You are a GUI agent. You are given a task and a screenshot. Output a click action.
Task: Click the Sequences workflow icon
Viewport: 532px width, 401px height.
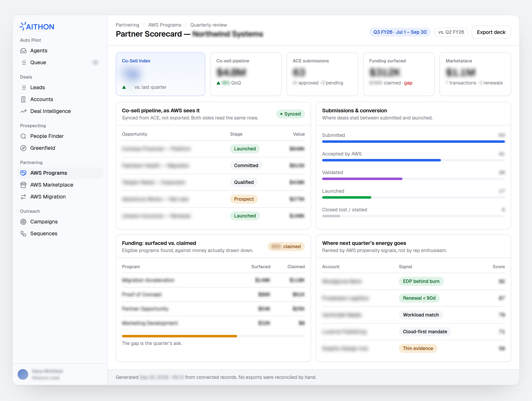pos(23,233)
